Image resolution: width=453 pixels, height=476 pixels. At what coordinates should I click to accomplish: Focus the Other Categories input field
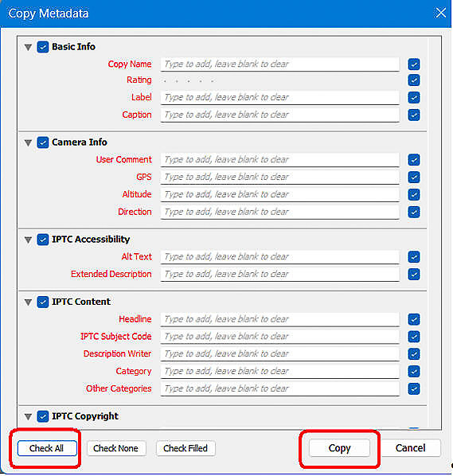pyautogui.click(x=280, y=389)
